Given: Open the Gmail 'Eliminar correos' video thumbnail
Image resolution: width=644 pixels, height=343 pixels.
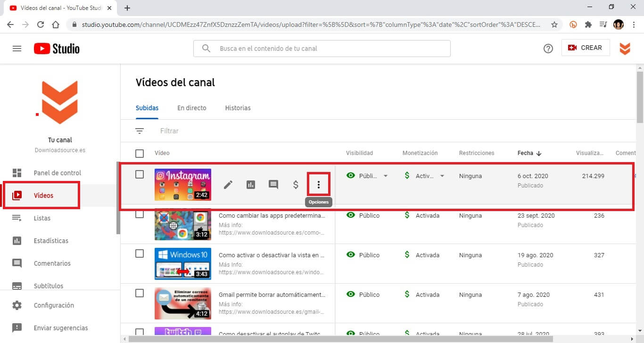Looking at the screenshot, I should pos(183,303).
